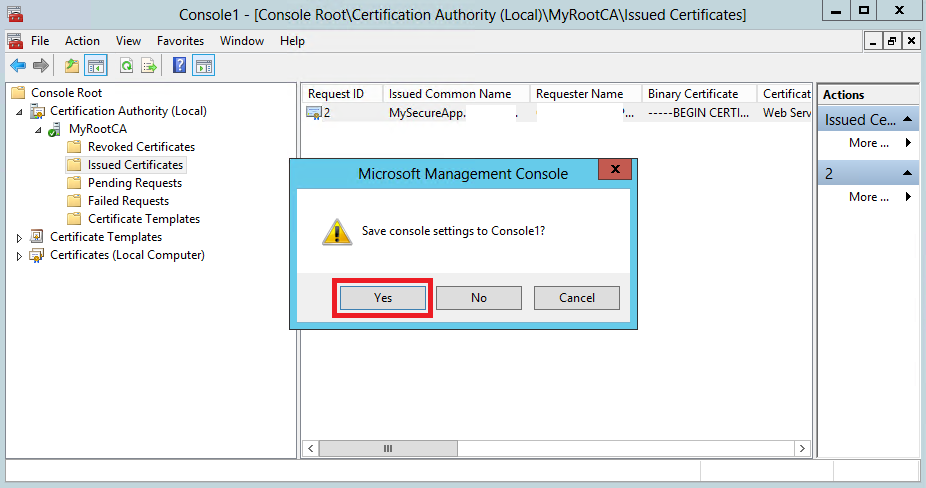
Task: Click the Failed Requests folder icon
Action: tap(74, 201)
